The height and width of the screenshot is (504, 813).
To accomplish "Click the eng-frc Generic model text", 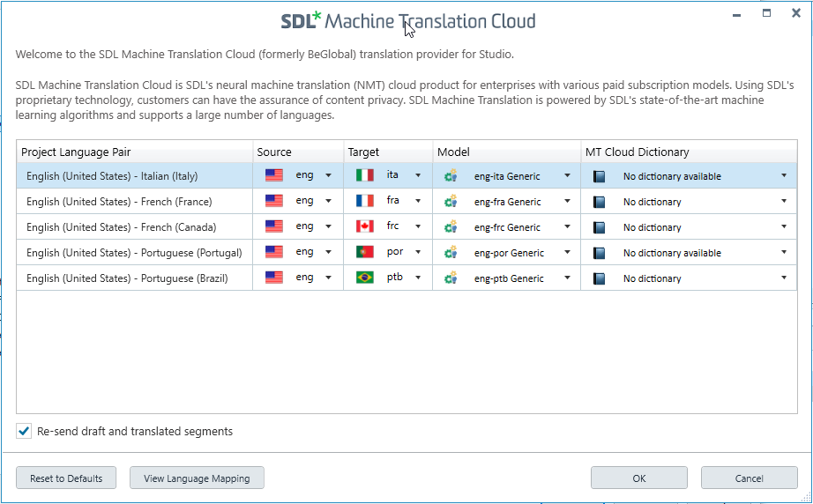I will pos(507,227).
